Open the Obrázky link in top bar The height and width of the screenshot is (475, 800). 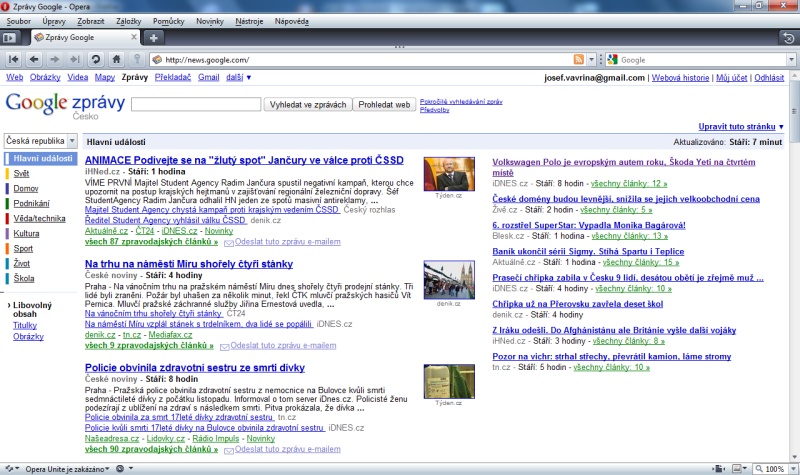pyautogui.click(x=45, y=78)
